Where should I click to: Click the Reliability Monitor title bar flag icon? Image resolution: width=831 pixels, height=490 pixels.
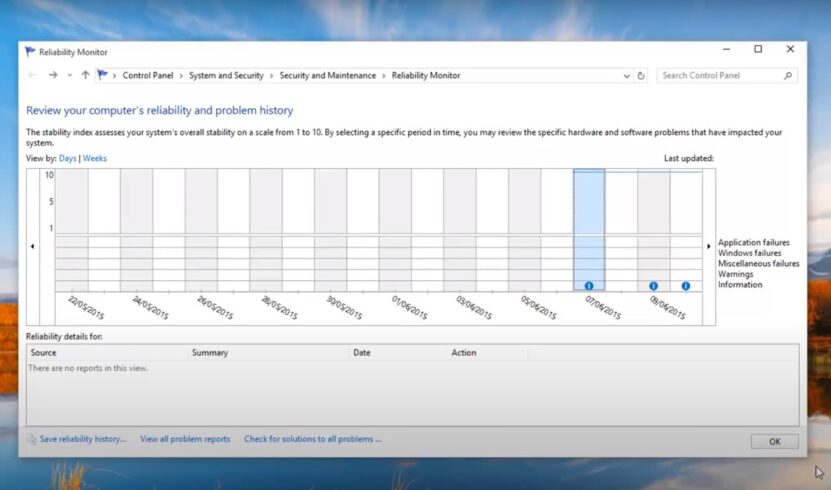point(30,51)
